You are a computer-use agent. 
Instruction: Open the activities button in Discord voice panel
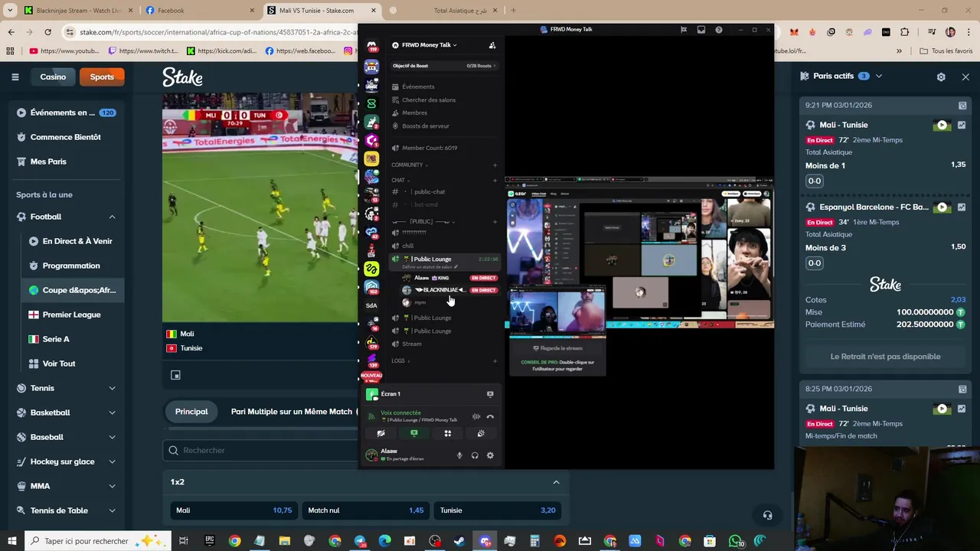pyautogui.click(x=448, y=433)
